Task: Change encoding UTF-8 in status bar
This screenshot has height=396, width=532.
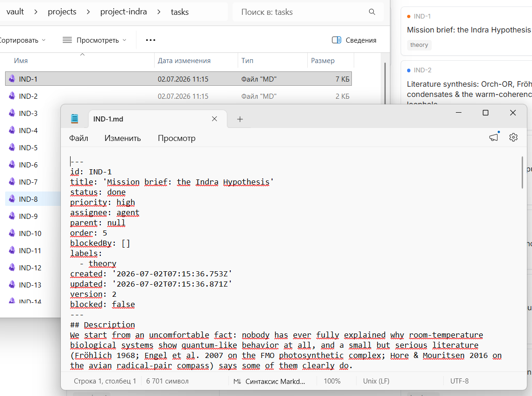Action: tap(460, 381)
